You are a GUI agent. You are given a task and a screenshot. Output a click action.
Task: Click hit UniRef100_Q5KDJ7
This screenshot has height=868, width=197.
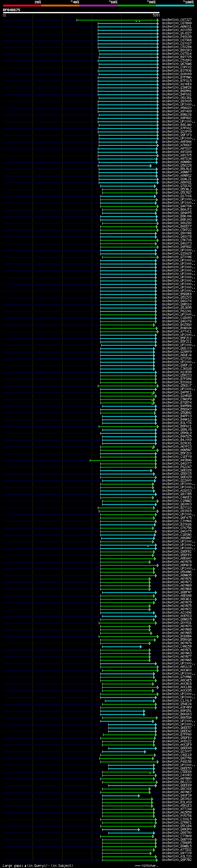coord(176,386)
